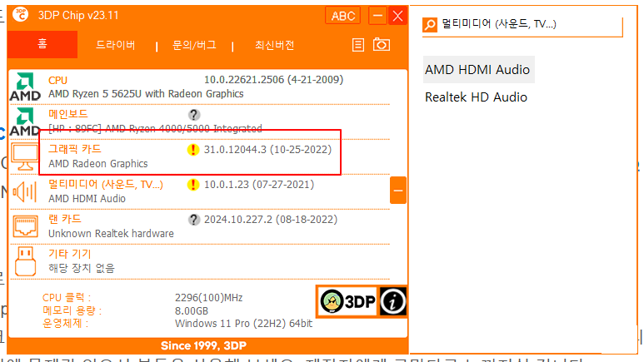Viewport: 644px width, 362px height.
Task: Click the CPU label link
Action: [57, 81]
